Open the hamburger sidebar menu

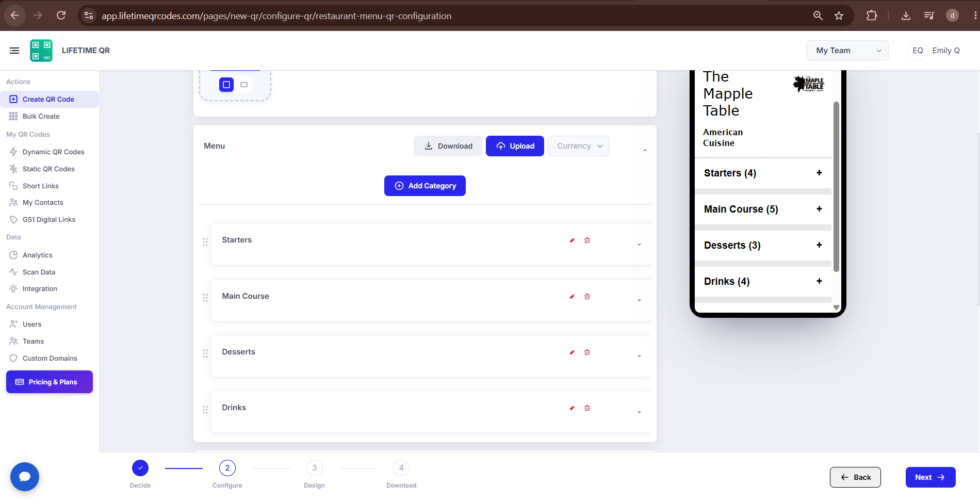coord(14,51)
